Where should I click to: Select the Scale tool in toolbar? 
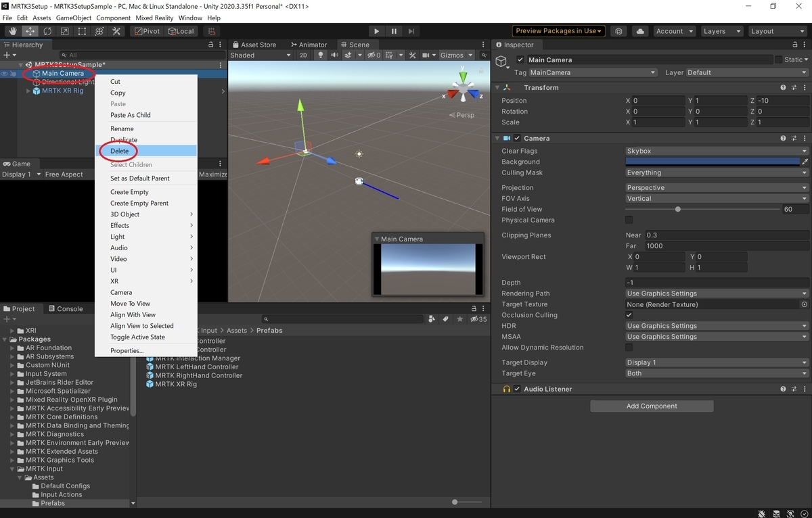(x=64, y=31)
